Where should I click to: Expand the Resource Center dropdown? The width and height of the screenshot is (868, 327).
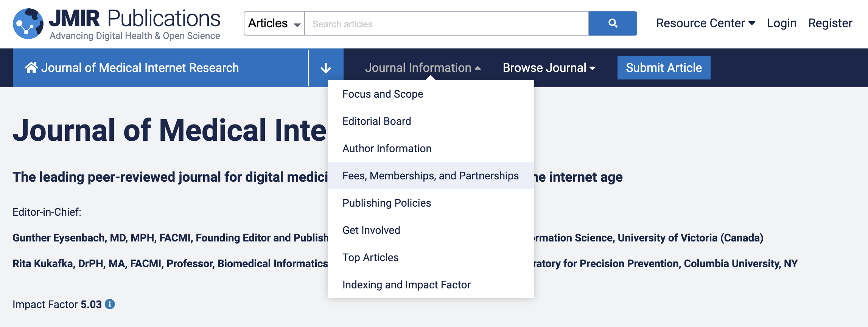click(x=705, y=23)
